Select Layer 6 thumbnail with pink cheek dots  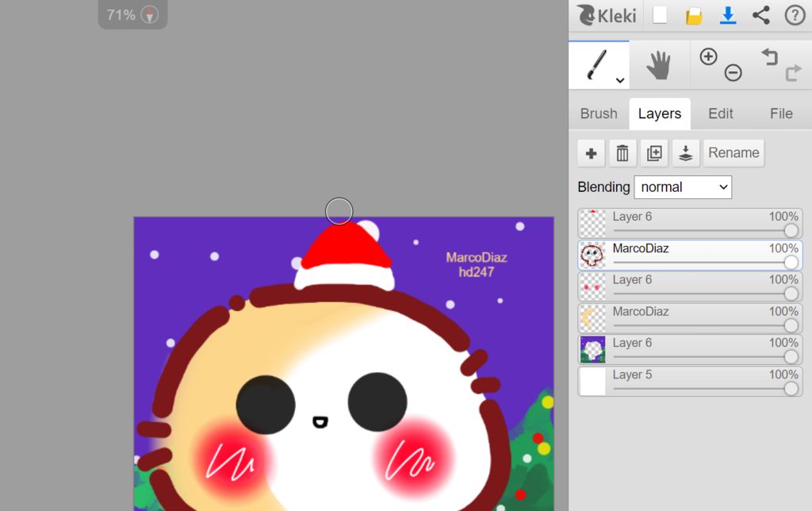592,286
